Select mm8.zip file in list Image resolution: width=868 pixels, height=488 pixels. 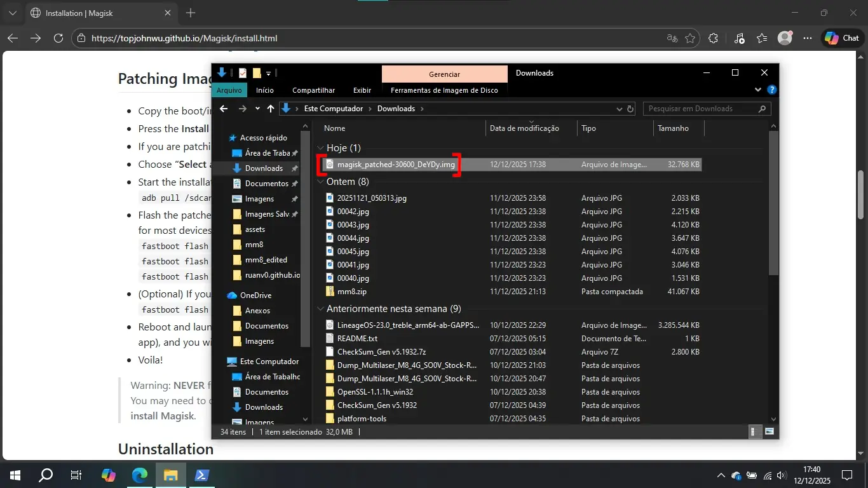coord(352,292)
